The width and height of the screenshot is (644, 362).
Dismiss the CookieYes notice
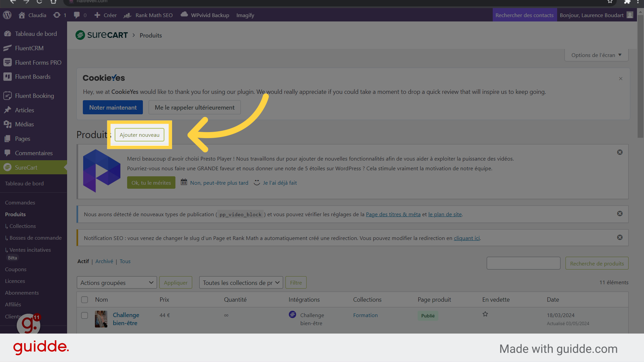(x=621, y=78)
